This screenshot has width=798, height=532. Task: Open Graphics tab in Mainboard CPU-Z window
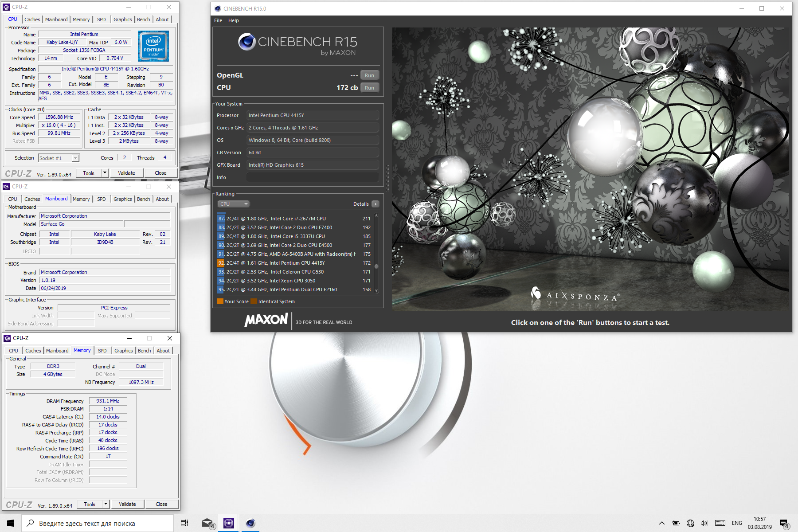tap(123, 199)
